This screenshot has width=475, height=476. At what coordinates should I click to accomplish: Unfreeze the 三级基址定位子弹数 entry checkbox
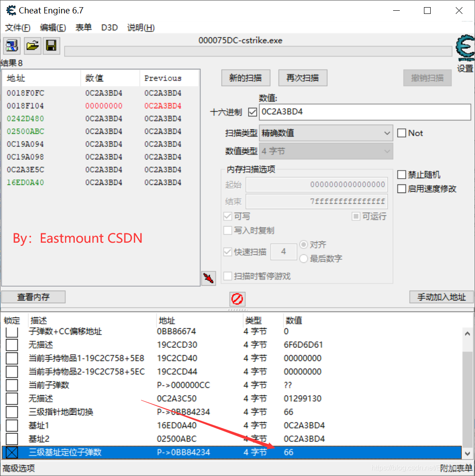coord(12,452)
